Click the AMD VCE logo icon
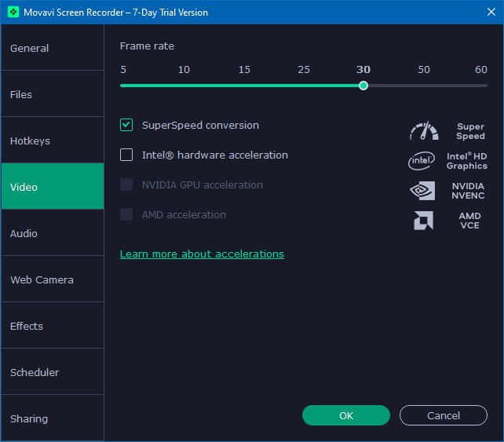The image size is (504, 442). [423, 221]
